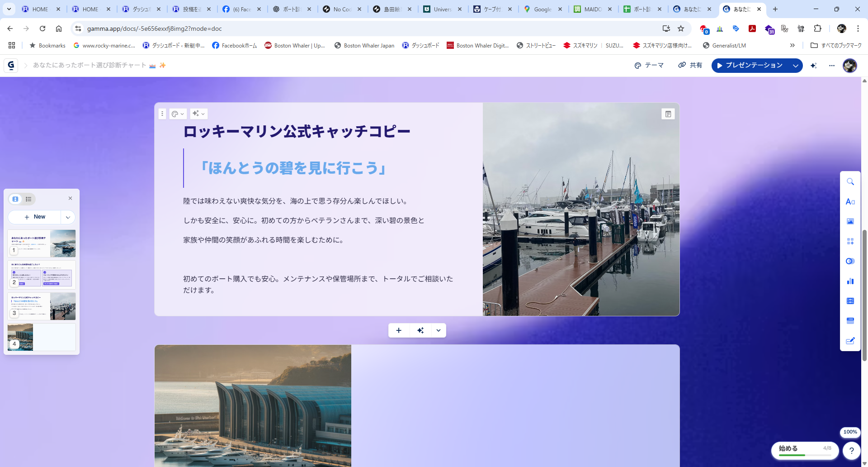
Task: Add a blank card with plus button
Action: pyautogui.click(x=399, y=330)
